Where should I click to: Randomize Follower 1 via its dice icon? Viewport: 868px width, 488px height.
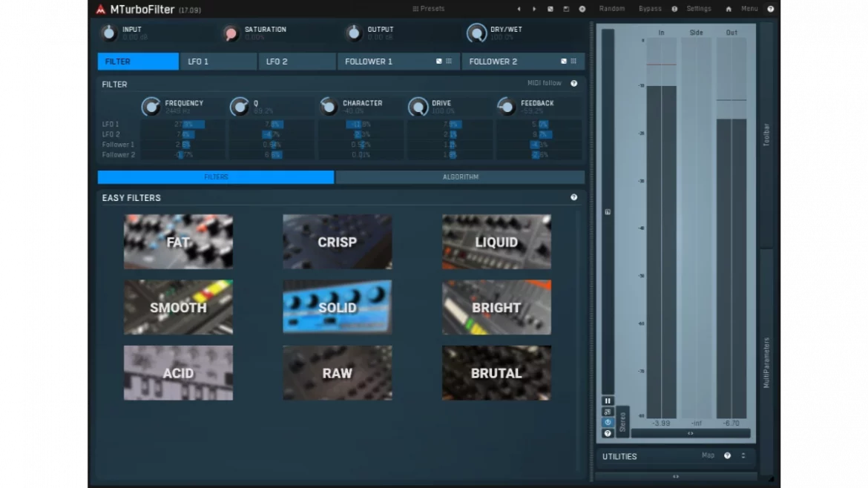pos(439,62)
